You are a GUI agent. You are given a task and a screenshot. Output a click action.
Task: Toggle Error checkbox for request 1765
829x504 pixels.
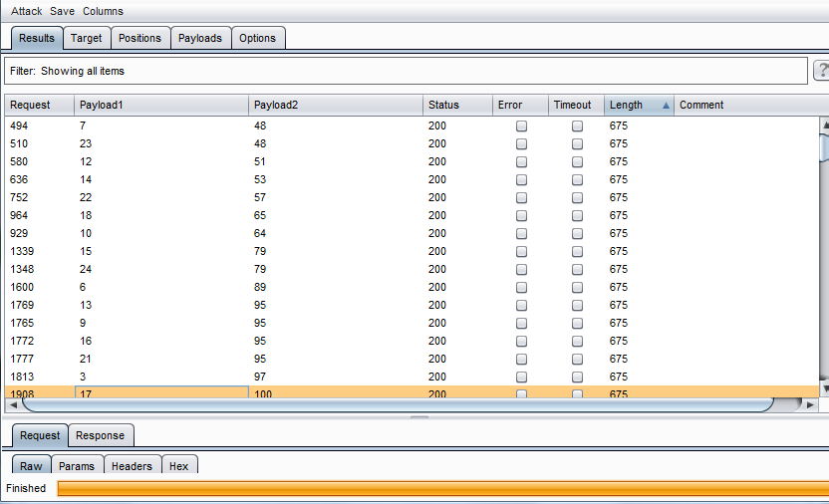pyautogui.click(x=521, y=324)
